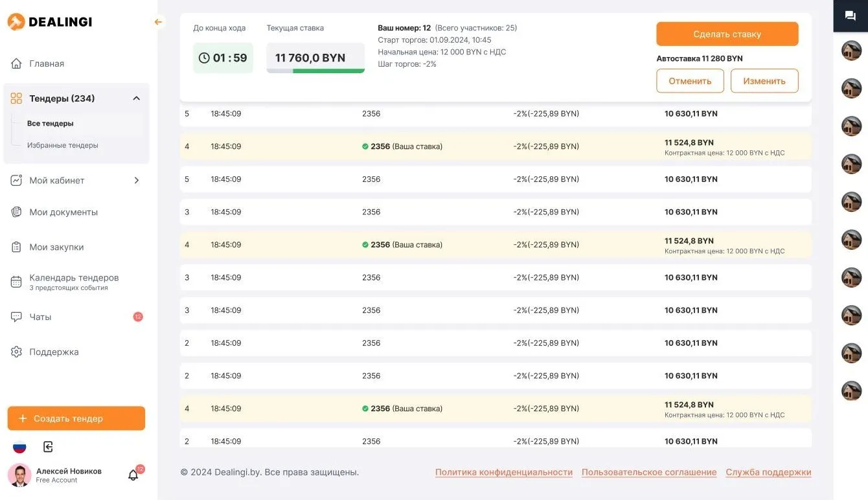
Task: Open Алексей Новиков's profile avatar
Action: point(19,475)
